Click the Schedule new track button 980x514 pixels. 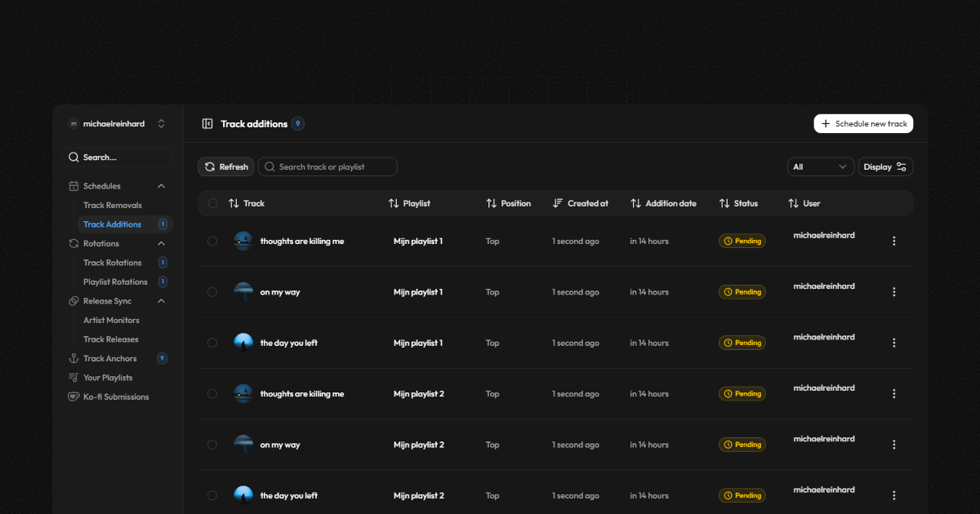coord(863,123)
